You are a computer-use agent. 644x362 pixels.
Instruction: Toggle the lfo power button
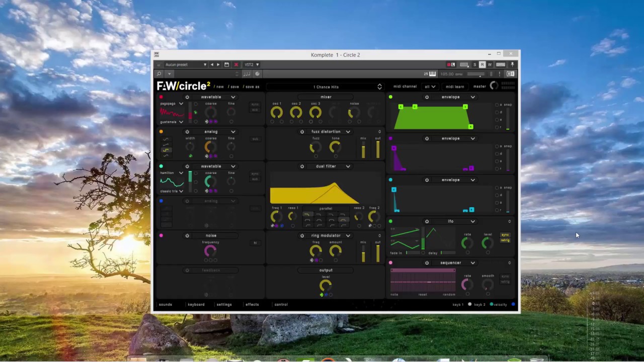[427, 221]
